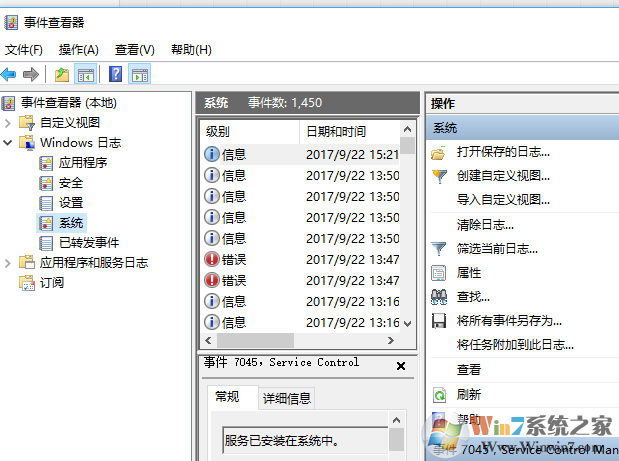Click the floppy disk save icon

click(439, 321)
